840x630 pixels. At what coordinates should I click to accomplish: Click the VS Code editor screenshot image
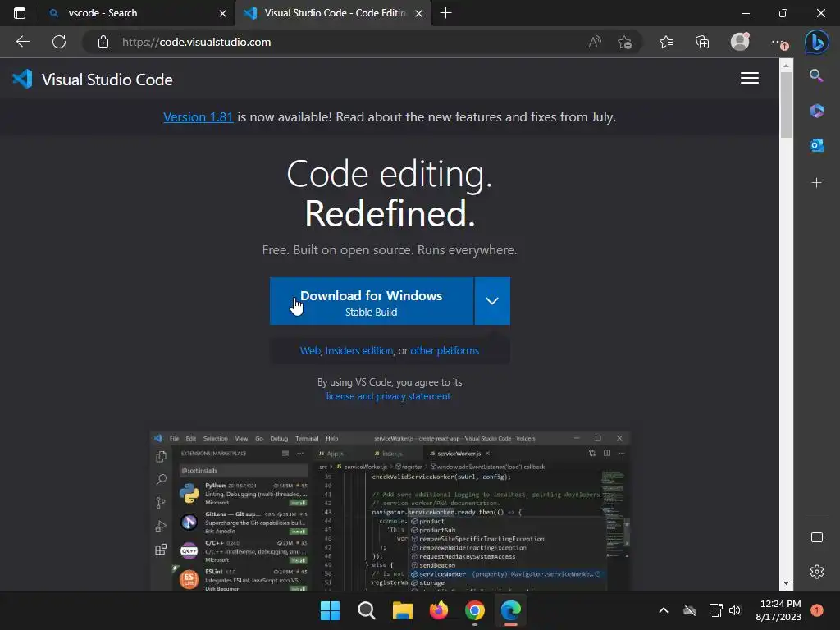390,512
